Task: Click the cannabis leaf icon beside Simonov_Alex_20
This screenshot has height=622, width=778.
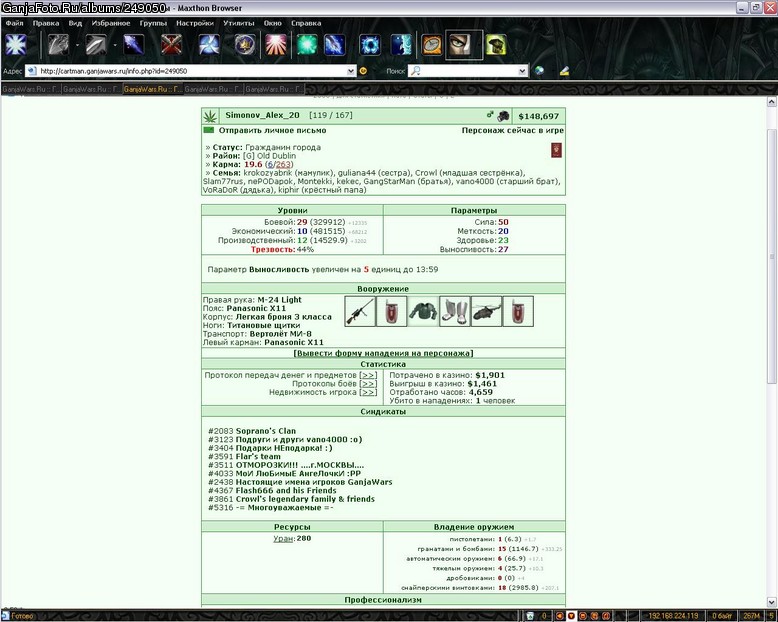Action: pyautogui.click(x=210, y=116)
